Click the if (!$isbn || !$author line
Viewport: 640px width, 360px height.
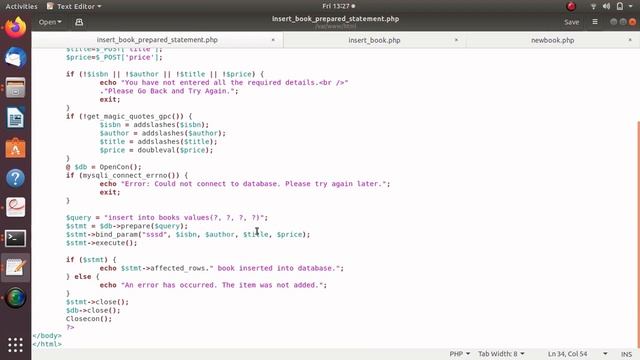tap(165, 74)
